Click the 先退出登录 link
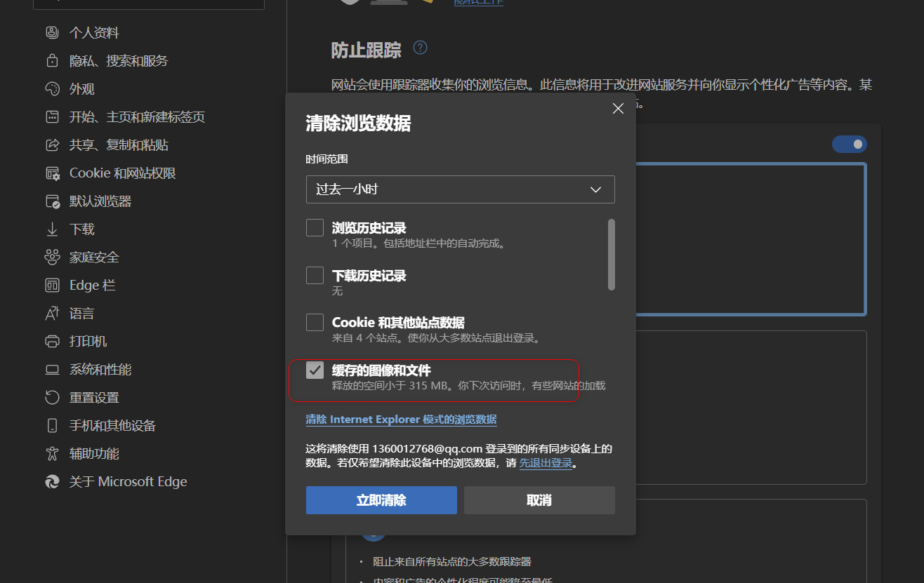Image resolution: width=924 pixels, height=583 pixels. pos(546,462)
